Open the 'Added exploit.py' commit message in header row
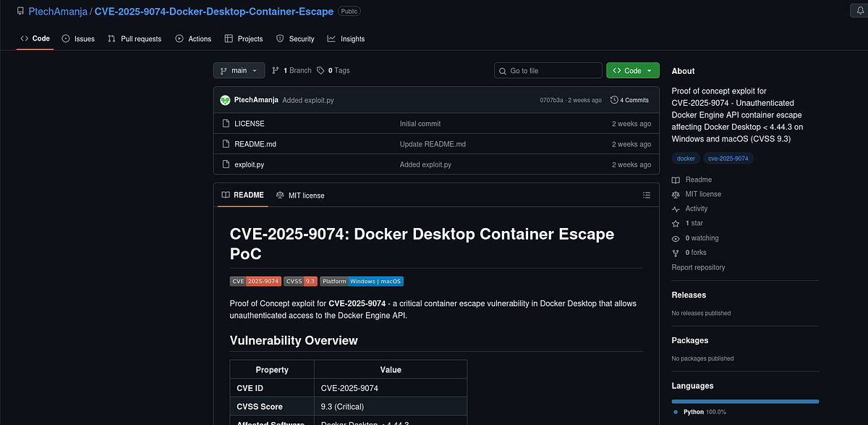Image resolution: width=868 pixels, height=425 pixels. click(308, 100)
